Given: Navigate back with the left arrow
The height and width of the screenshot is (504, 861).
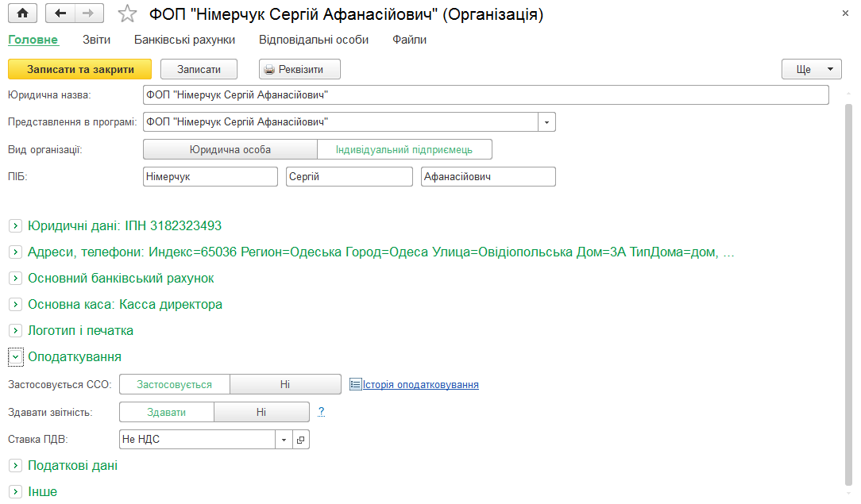Looking at the screenshot, I should 60,13.
